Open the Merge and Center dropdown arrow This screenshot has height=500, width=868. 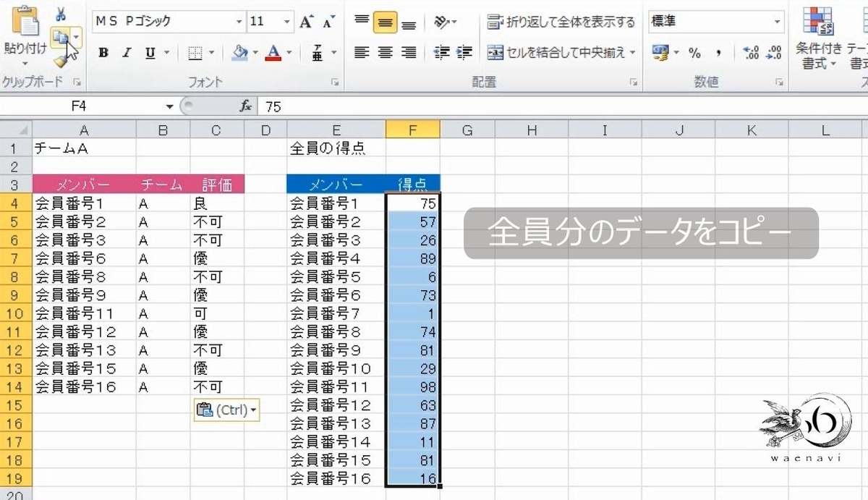coord(632,53)
